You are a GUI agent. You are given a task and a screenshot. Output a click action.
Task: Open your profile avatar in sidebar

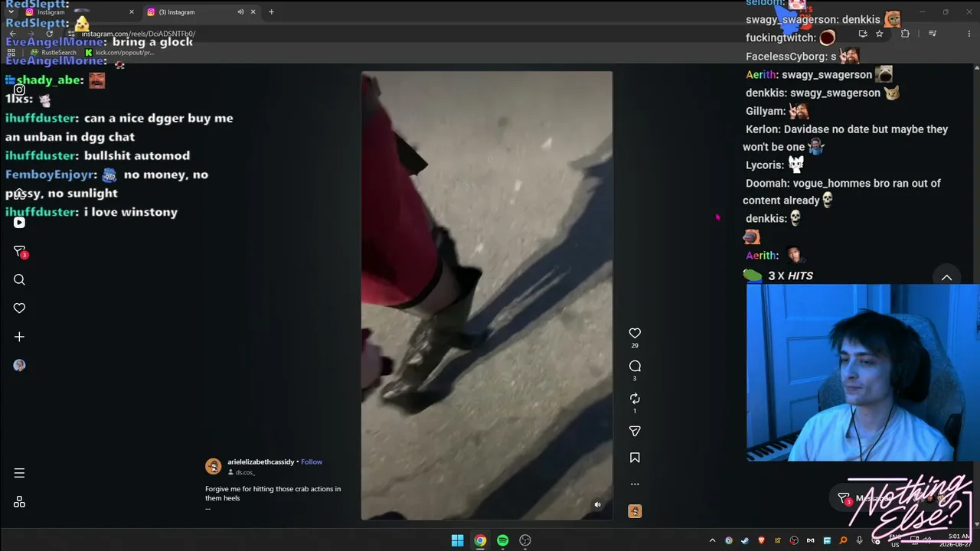19,365
